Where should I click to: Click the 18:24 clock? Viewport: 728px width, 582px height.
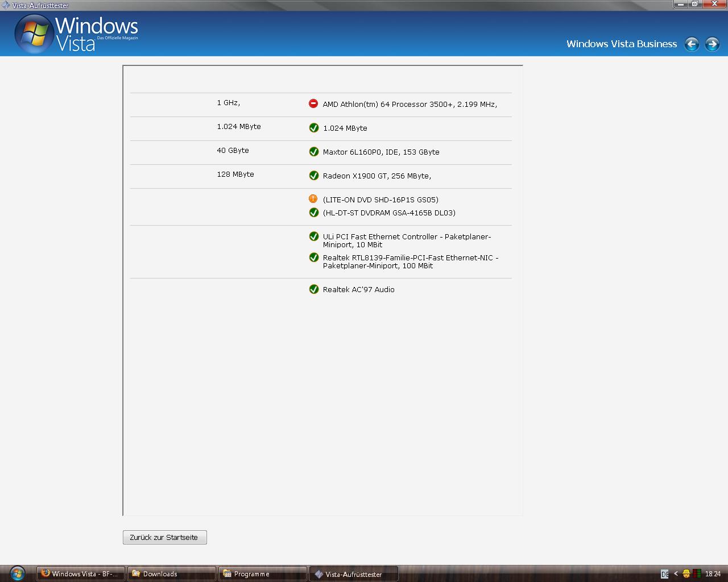pos(713,574)
